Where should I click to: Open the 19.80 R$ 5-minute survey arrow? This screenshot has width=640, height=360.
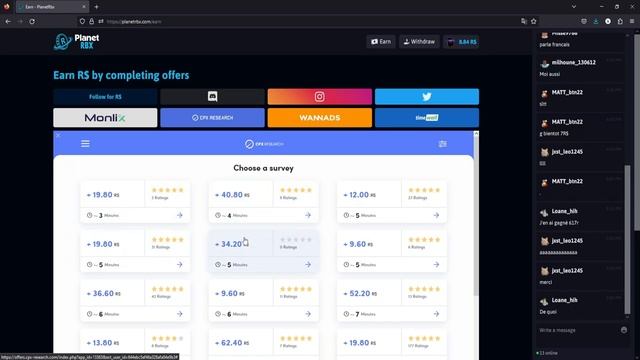click(x=180, y=264)
